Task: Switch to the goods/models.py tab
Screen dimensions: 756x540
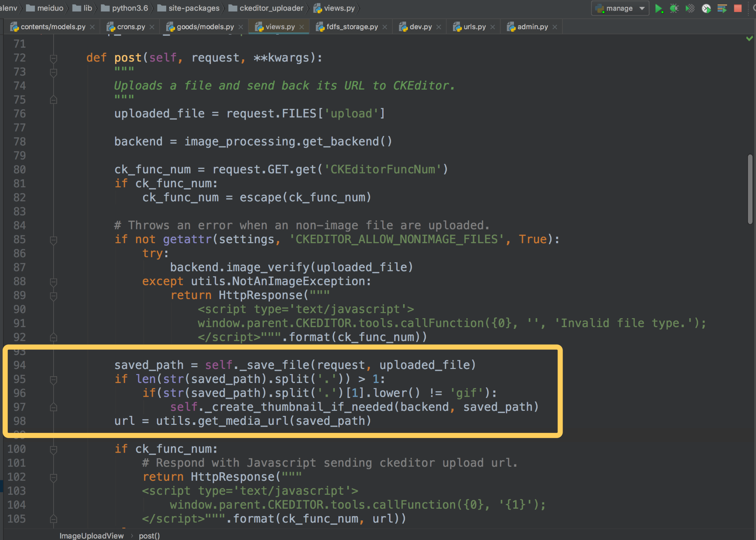Action: [205, 27]
